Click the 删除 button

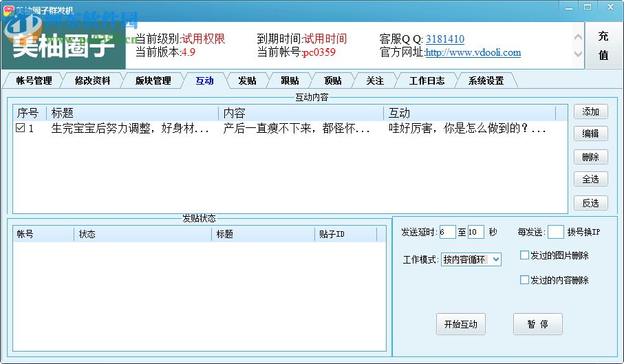590,157
